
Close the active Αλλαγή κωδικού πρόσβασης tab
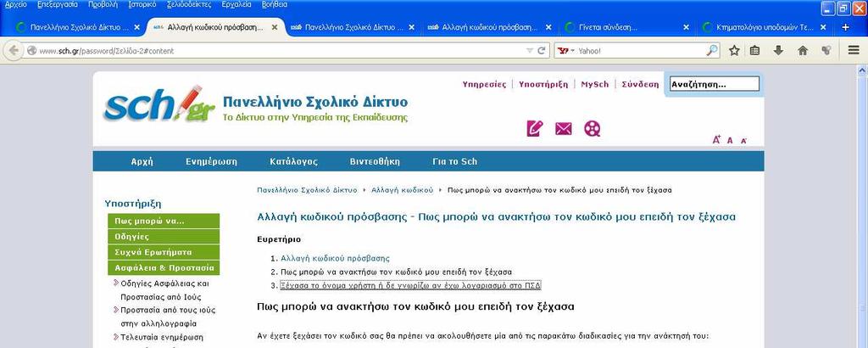tap(274, 27)
